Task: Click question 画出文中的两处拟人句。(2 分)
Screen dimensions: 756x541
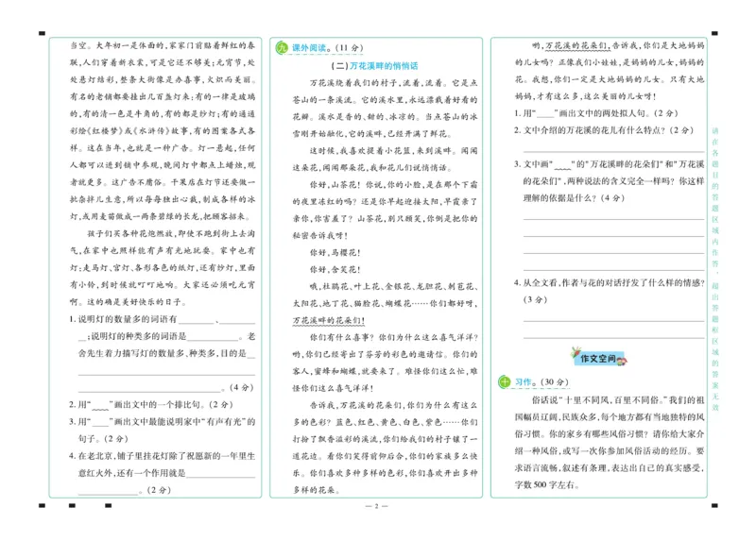Action: tap(596, 113)
